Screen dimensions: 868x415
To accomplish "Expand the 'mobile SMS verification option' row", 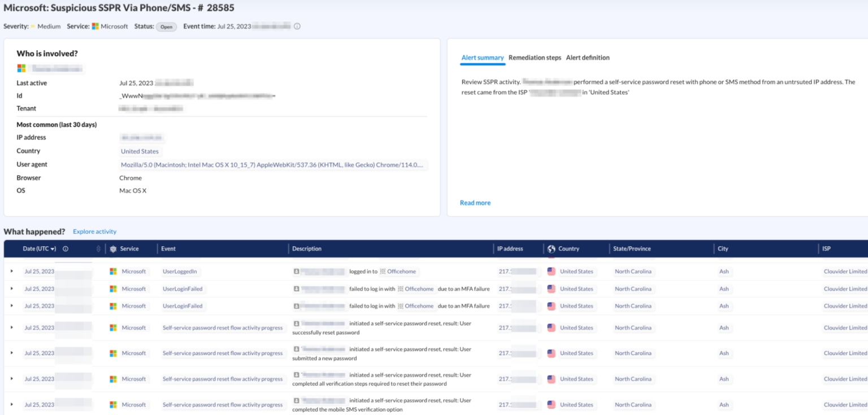I will (x=11, y=405).
